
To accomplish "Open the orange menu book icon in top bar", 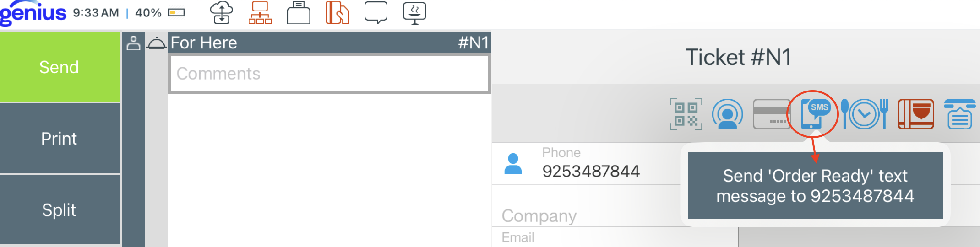I will 337,12.
